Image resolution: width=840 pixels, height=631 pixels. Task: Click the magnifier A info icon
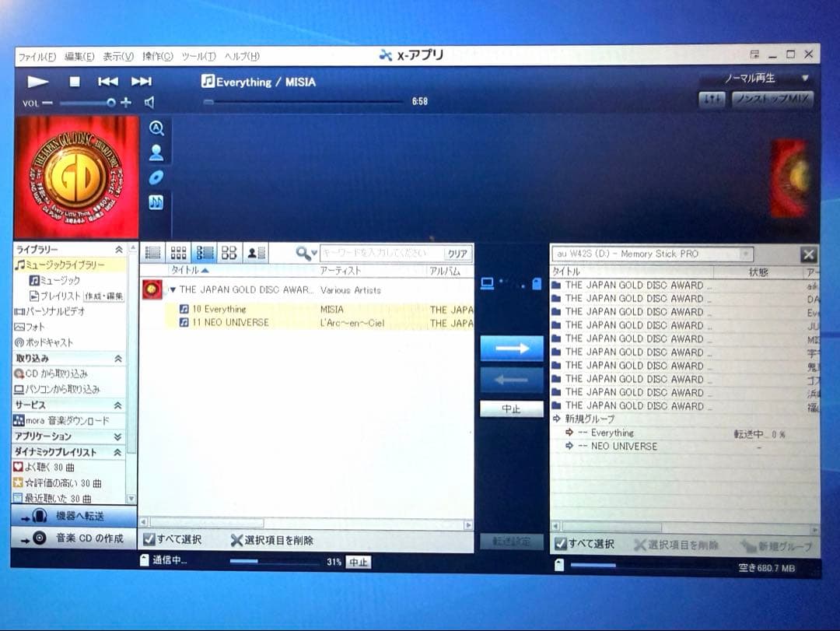pos(156,128)
